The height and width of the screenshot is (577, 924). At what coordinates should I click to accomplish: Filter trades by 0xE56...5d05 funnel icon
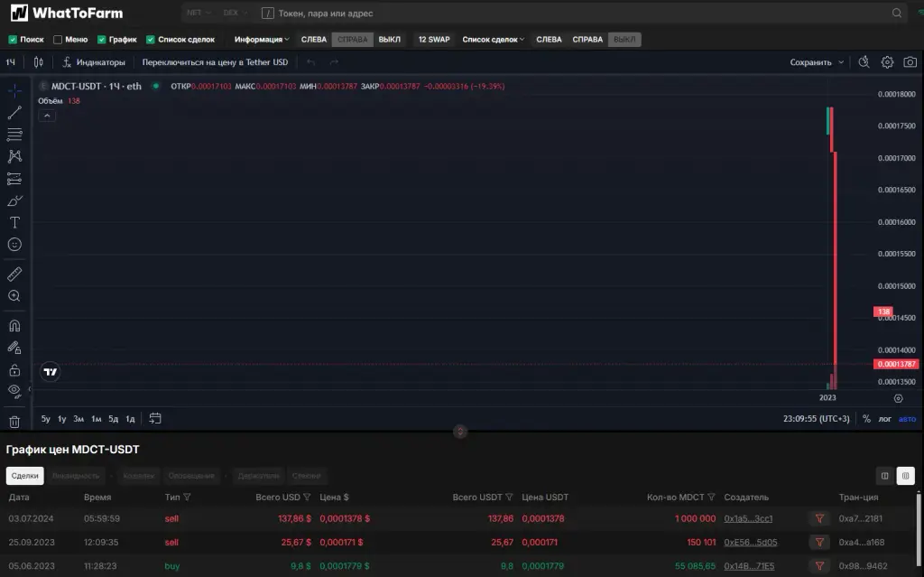[x=819, y=542]
